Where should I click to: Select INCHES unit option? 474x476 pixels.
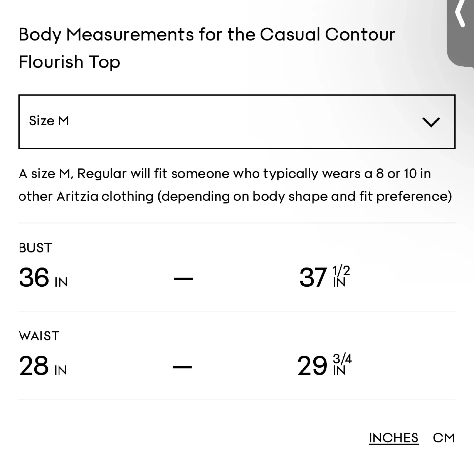(x=394, y=438)
